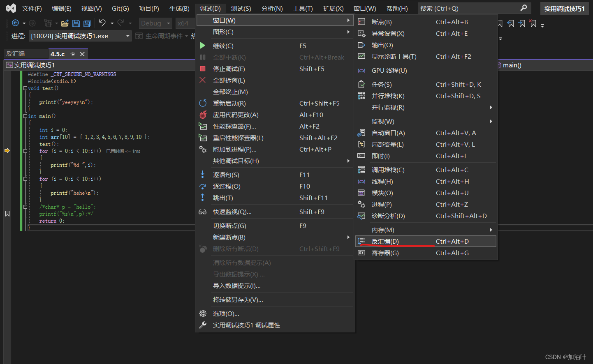Click the open file folder icon
Image resolution: width=593 pixels, height=364 pixels.
[x=65, y=23]
